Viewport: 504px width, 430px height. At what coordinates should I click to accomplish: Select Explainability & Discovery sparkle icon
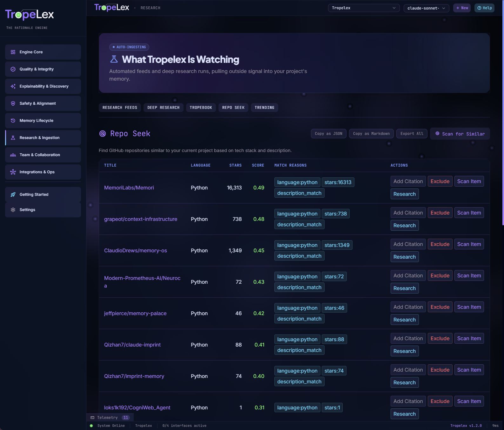pos(13,86)
